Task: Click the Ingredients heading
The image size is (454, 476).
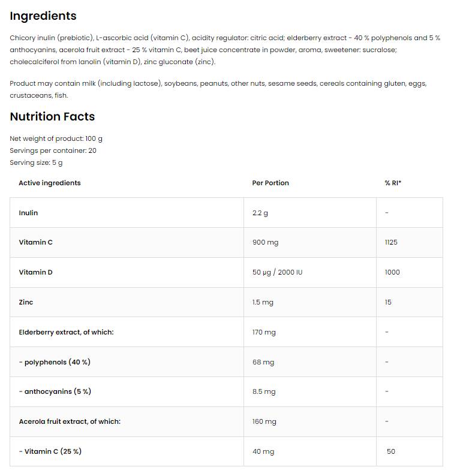Action: [43, 16]
